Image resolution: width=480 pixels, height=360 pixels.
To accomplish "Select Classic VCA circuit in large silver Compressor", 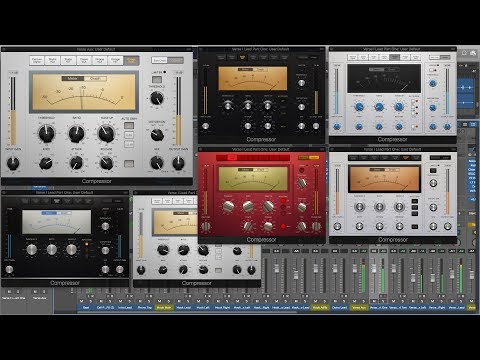I will click(x=84, y=60).
